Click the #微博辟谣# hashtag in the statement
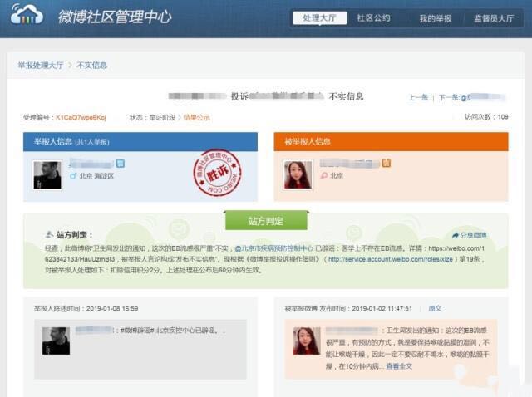This screenshot has width=532, height=397. [137, 331]
